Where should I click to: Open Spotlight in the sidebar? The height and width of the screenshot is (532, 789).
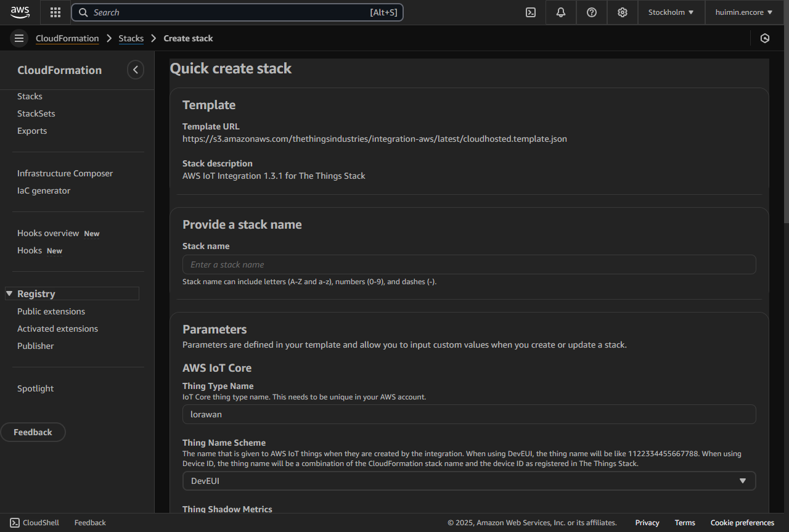(x=35, y=388)
